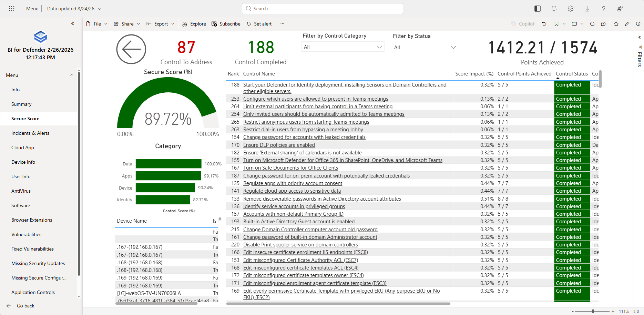Screen dimensions: 644x315
Task: Open the notifications bell
Action: 554,9
